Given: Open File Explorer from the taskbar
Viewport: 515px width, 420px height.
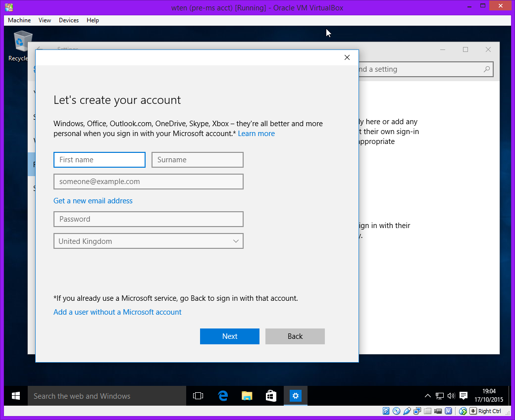Looking at the screenshot, I should click(x=247, y=396).
